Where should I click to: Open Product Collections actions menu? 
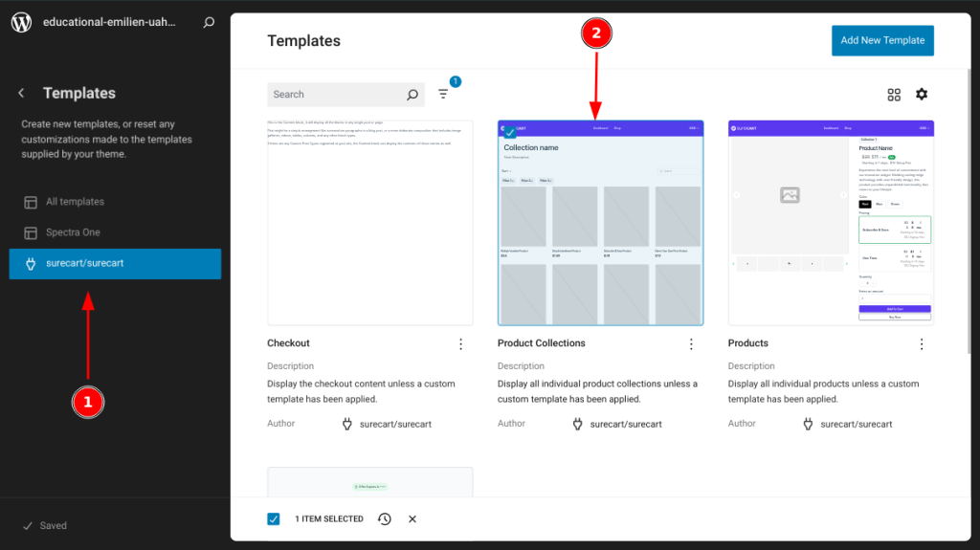(x=691, y=343)
